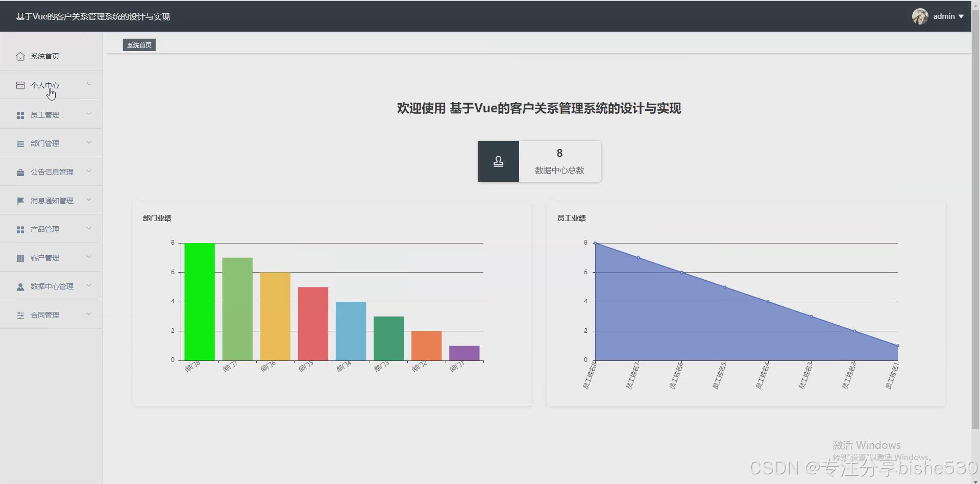Click the 客户管理 grid icon

click(20, 258)
